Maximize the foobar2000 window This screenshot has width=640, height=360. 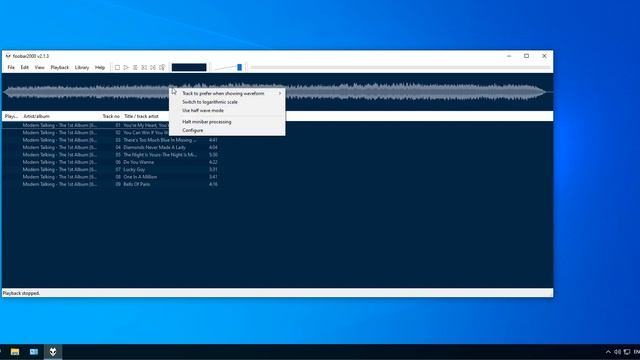[527, 56]
